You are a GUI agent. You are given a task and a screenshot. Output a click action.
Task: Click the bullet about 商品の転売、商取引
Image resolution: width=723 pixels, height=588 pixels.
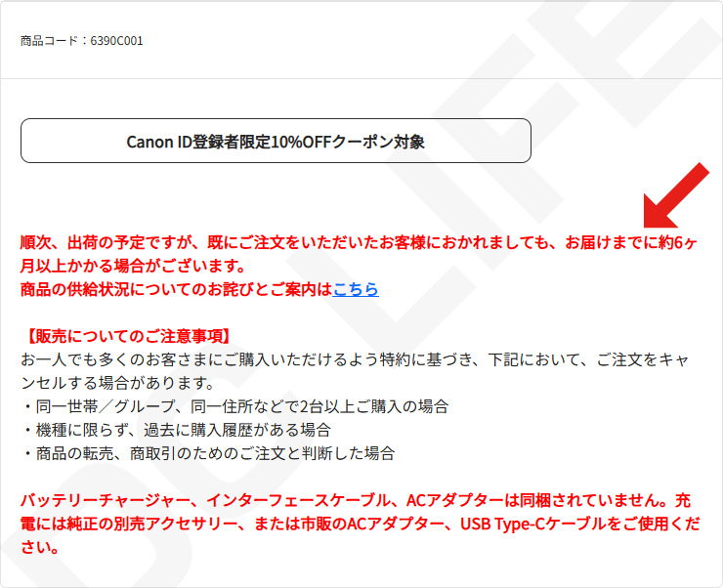pos(209,454)
